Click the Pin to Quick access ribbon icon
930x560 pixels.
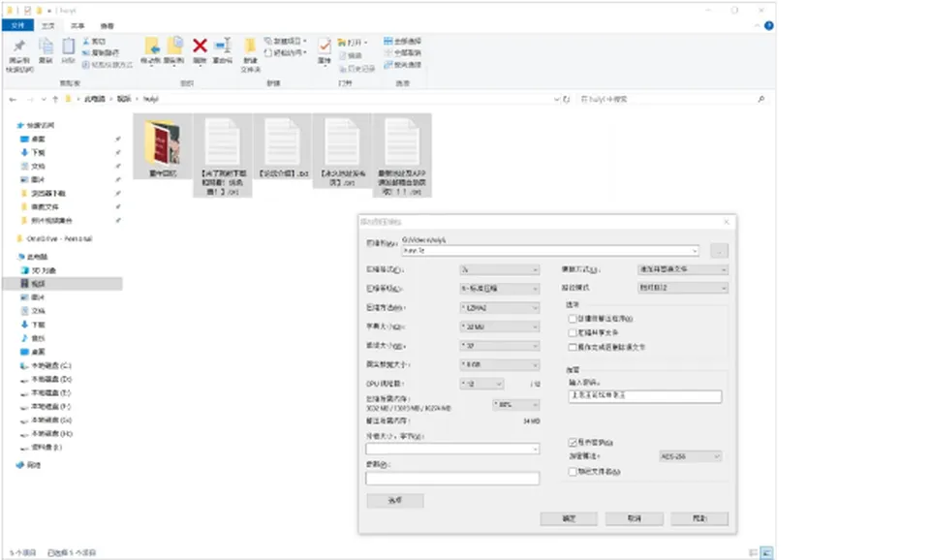(19, 47)
